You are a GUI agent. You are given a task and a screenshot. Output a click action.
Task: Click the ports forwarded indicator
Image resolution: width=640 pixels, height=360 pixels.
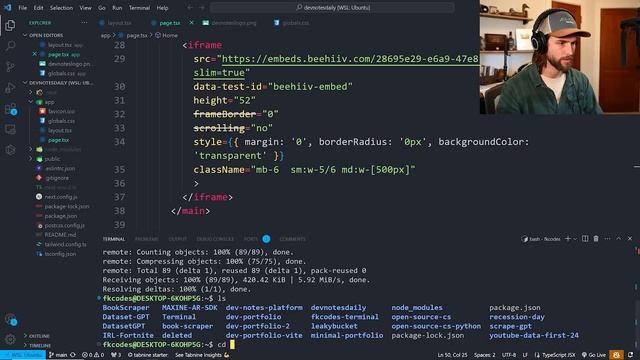point(116,355)
